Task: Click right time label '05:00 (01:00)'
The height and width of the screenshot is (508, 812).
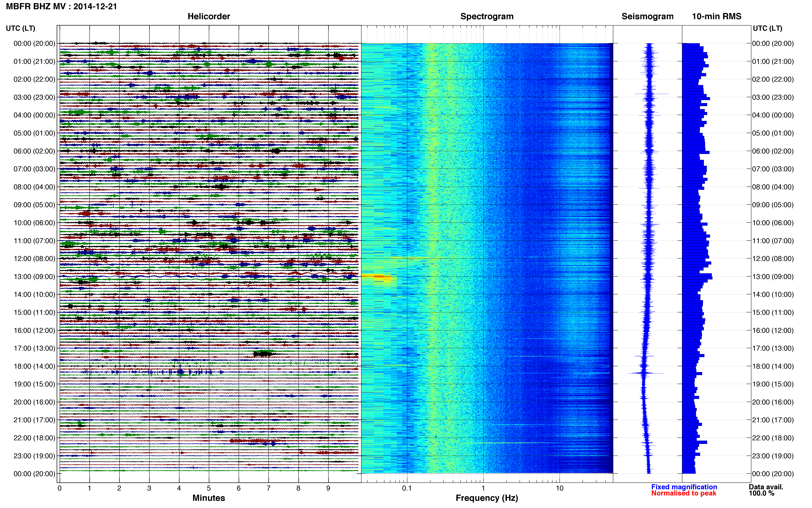Action: coord(773,133)
